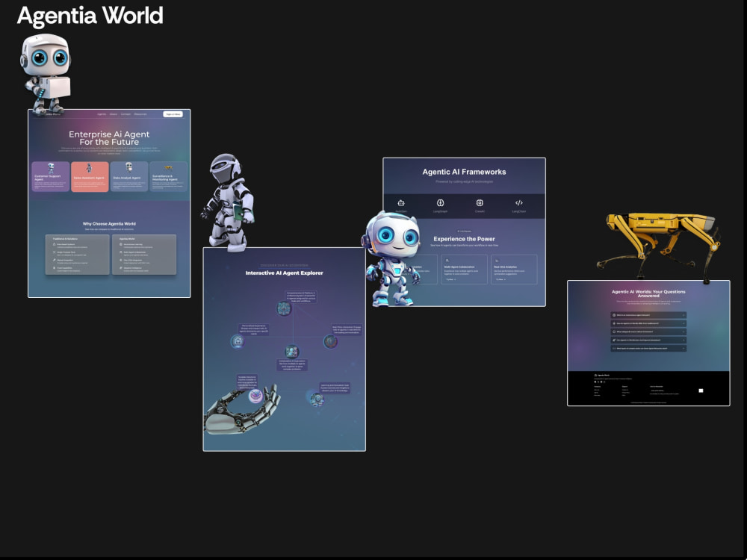This screenshot has width=747, height=560.
Task: Click the walking humanoid robot image
Action: (x=228, y=202)
